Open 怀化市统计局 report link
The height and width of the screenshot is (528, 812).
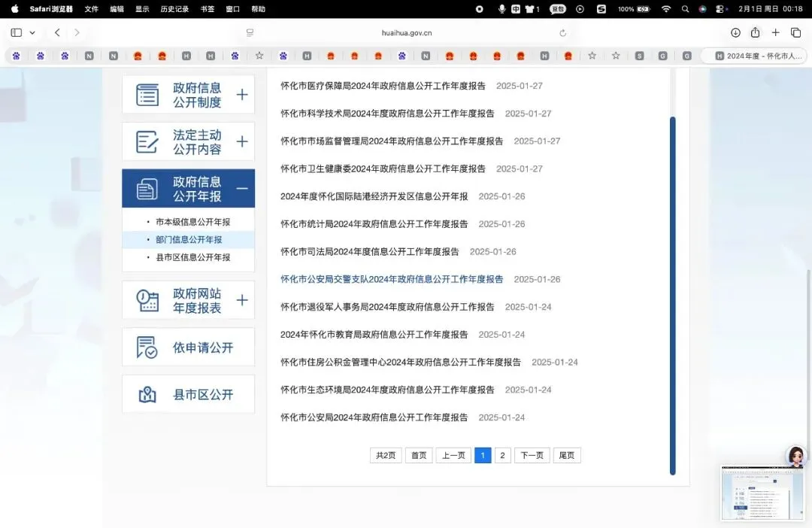[374, 224]
